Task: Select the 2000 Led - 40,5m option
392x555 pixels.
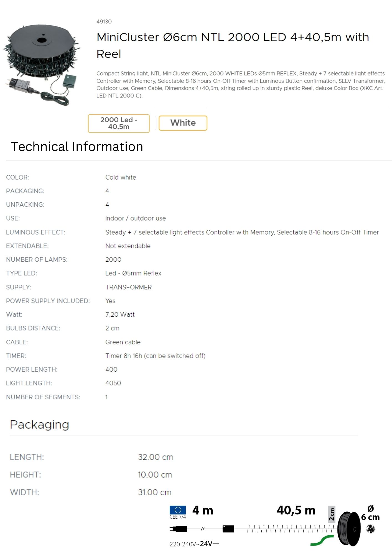Action: (x=119, y=123)
